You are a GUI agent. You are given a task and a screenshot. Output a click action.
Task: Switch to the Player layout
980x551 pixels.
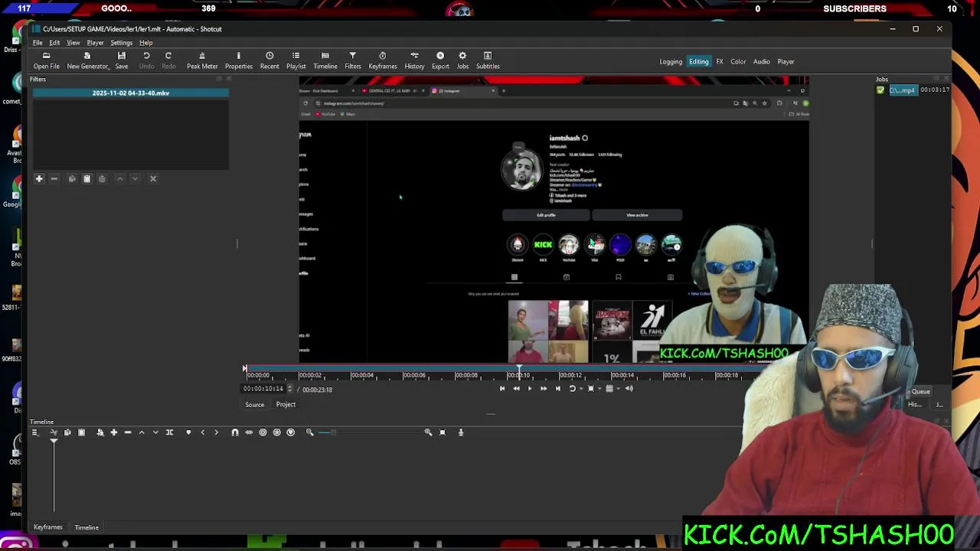click(x=786, y=61)
